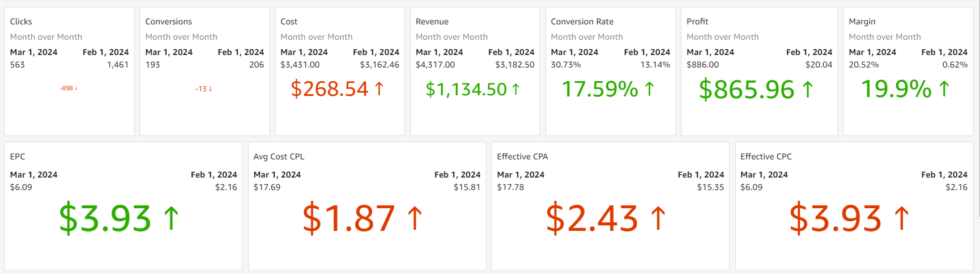
Task: Click the red up arrow beside $2.43
Action: click(658, 218)
